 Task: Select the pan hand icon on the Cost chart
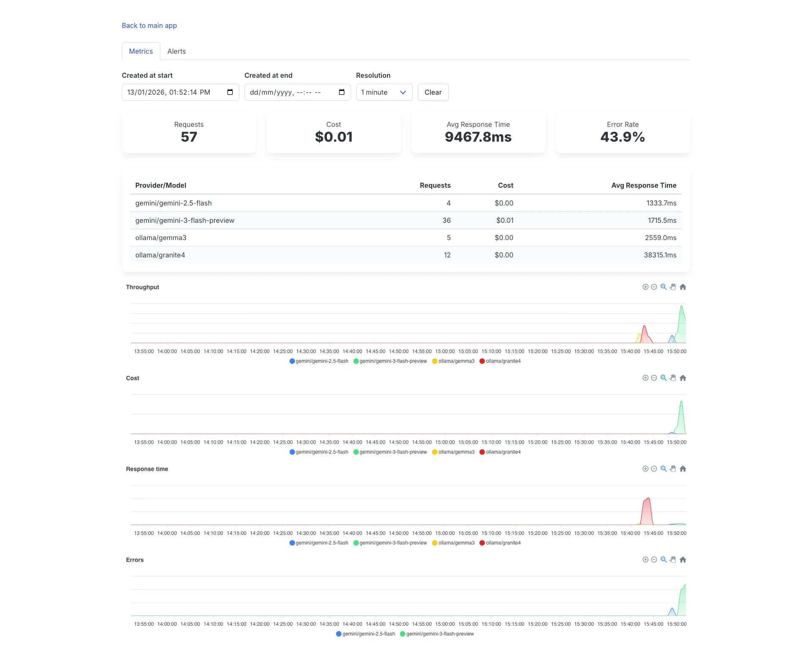[x=672, y=378]
